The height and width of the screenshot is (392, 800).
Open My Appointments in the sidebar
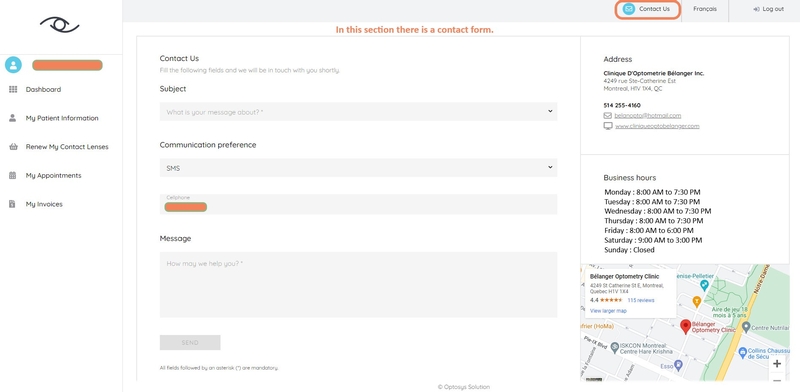click(x=53, y=176)
